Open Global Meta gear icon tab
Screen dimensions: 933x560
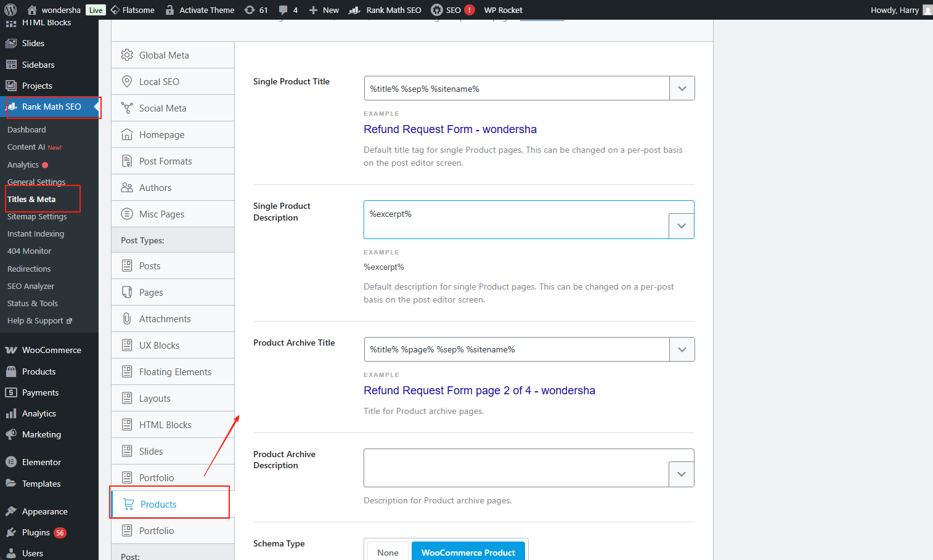point(127,55)
